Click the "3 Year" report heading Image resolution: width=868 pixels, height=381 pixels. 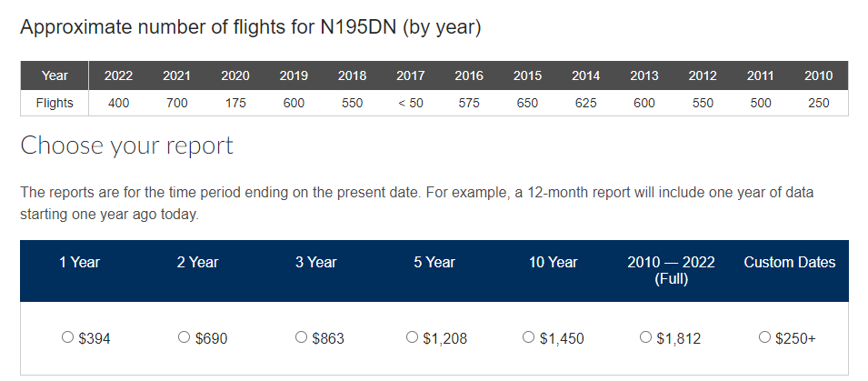coord(315,263)
